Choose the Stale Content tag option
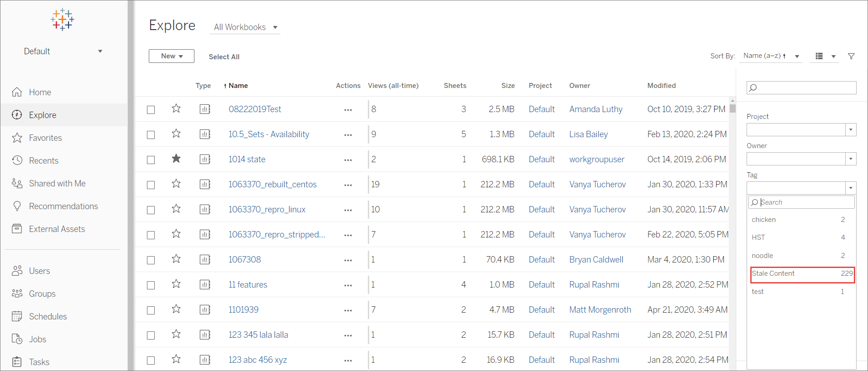The width and height of the screenshot is (868, 371). tap(802, 273)
